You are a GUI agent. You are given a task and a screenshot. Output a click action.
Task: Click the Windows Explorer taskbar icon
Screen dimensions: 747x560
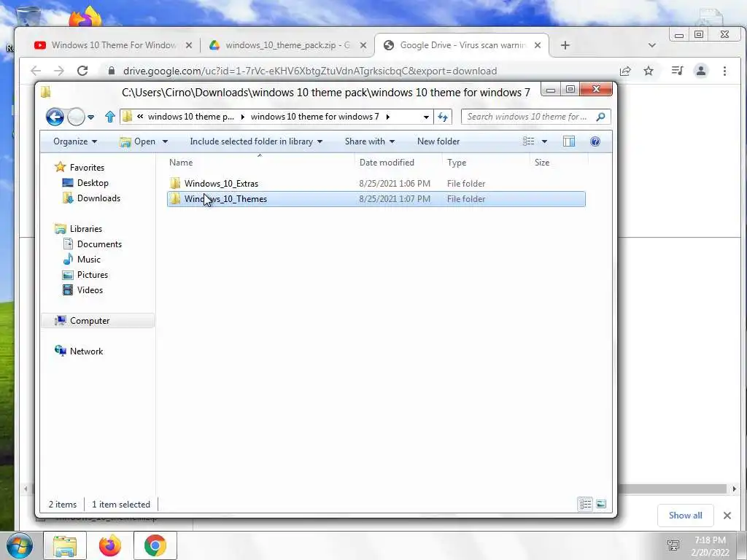[65, 545]
